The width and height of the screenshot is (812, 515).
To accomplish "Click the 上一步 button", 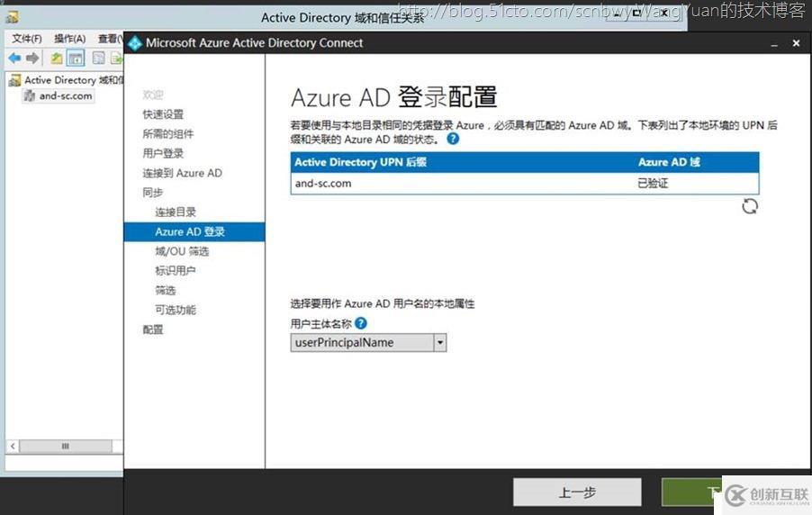I will click(x=577, y=492).
